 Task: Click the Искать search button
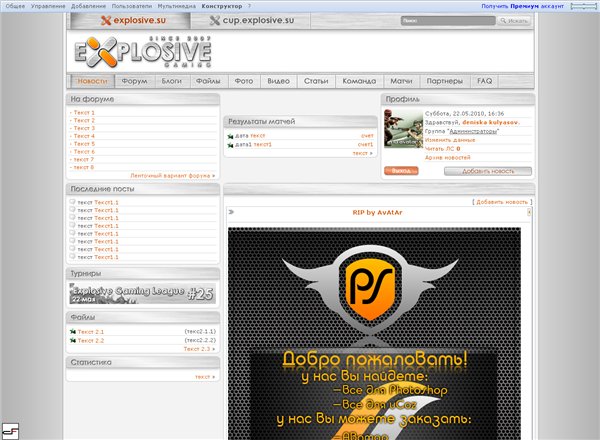click(x=514, y=21)
